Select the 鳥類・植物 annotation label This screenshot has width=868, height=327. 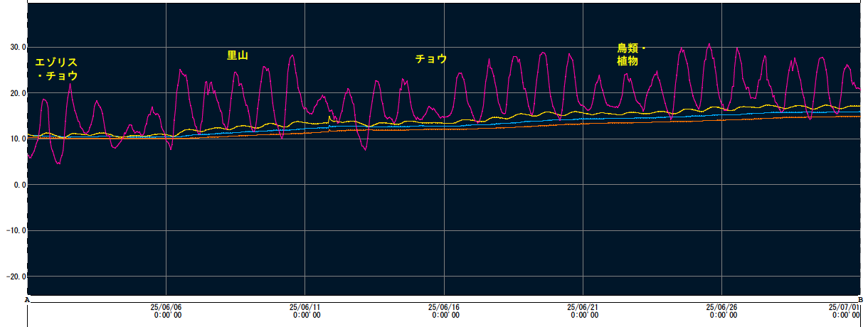click(630, 55)
